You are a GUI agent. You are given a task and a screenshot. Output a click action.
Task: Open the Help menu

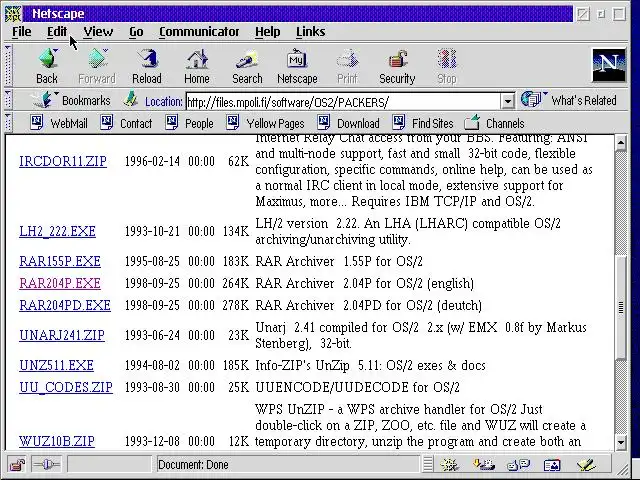pos(268,32)
